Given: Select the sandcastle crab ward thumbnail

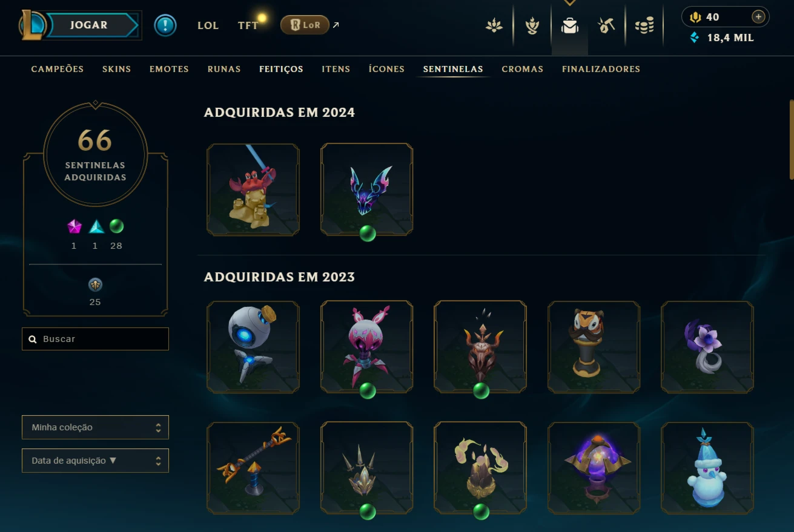Looking at the screenshot, I should pos(253,189).
